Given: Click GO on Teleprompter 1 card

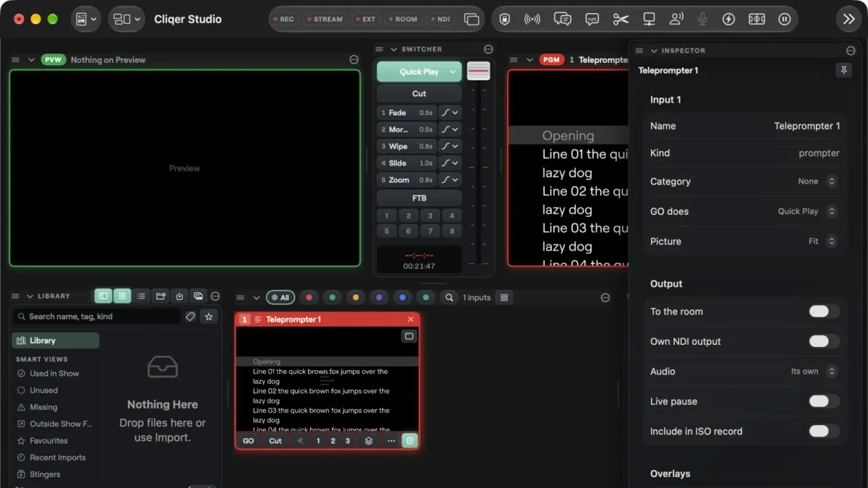Looking at the screenshot, I should tap(248, 441).
